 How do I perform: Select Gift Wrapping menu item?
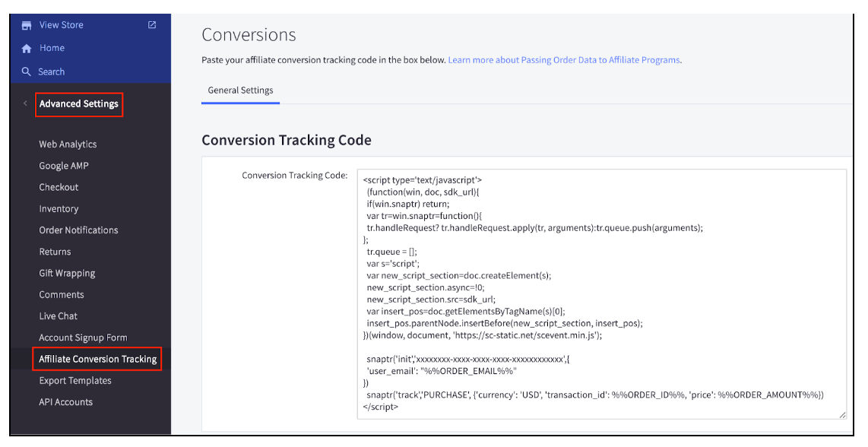coord(67,273)
